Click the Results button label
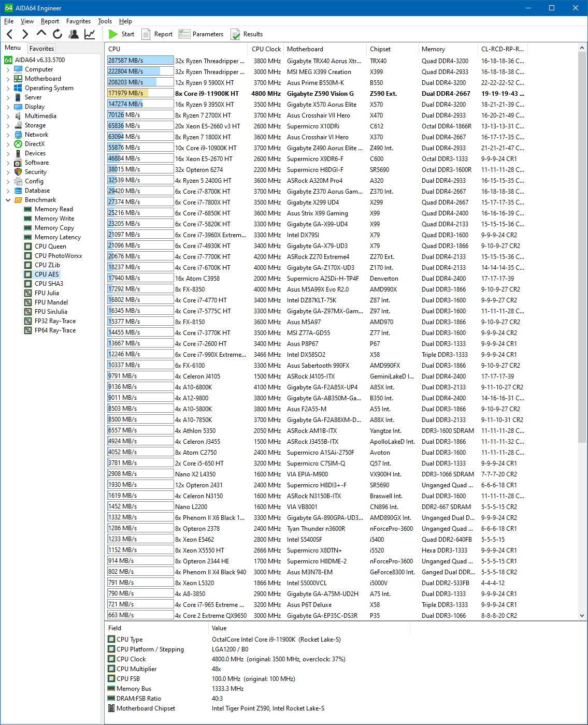588x725 pixels. (x=253, y=34)
